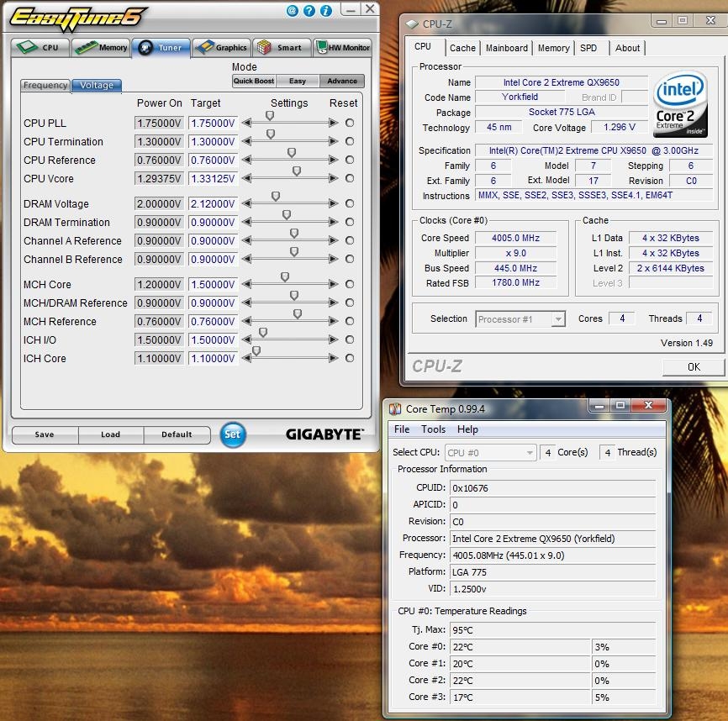728x721 pixels.
Task: Click the Load button in EasyTune6
Action: coord(110,434)
